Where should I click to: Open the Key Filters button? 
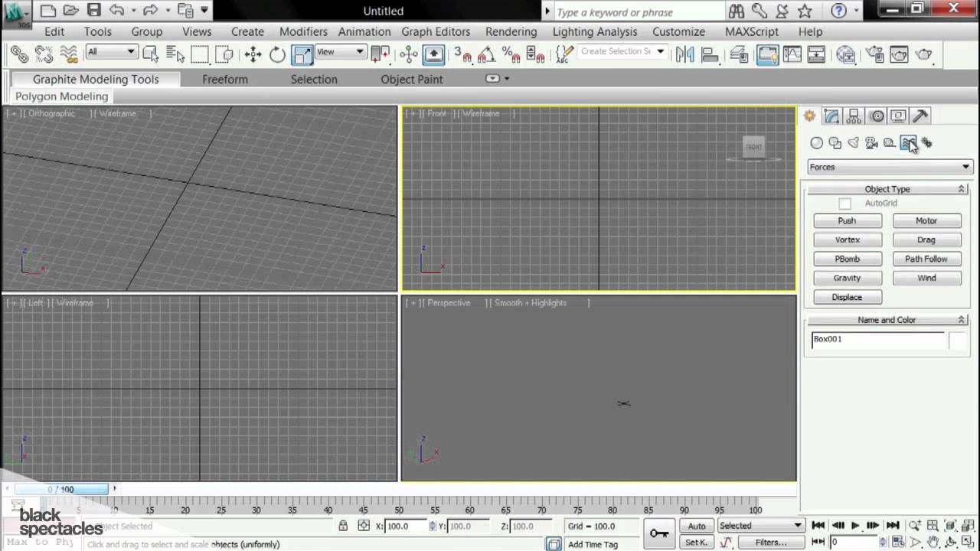pyautogui.click(x=770, y=543)
